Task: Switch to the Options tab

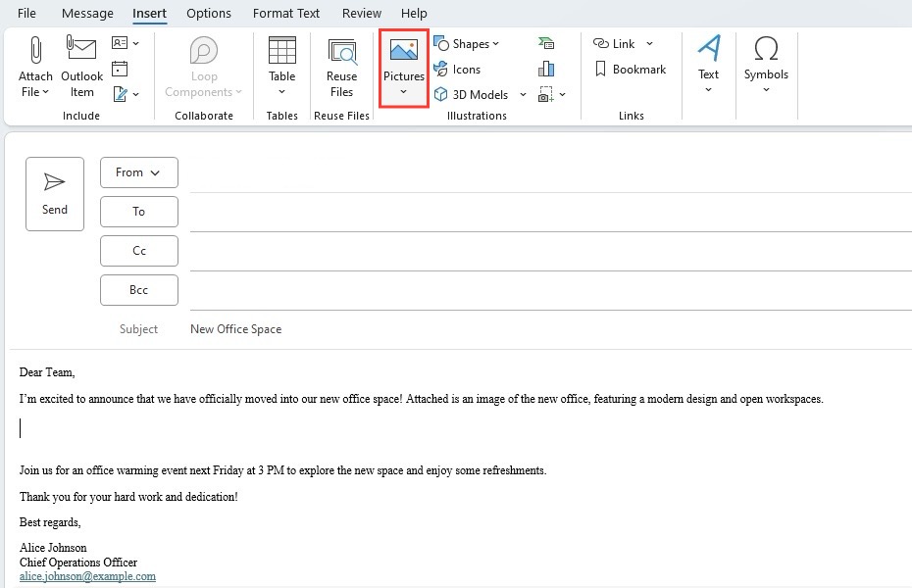Action: tap(209, 13)
